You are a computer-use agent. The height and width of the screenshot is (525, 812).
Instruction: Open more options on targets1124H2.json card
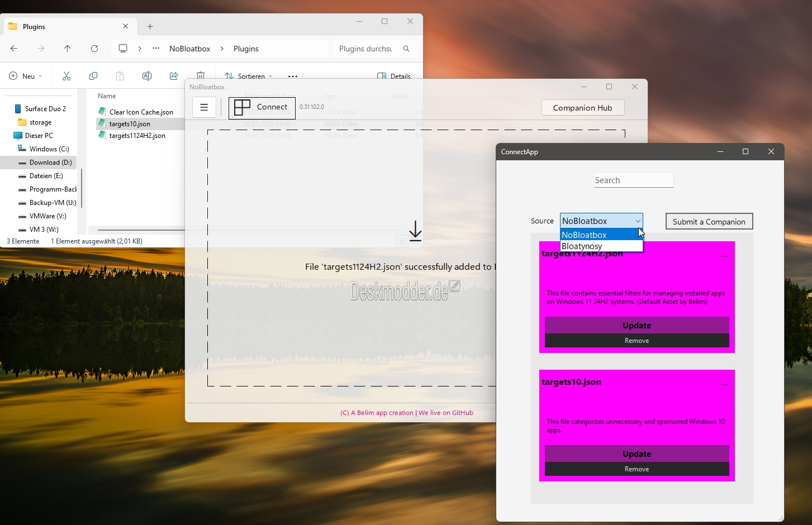pos(725,256)
